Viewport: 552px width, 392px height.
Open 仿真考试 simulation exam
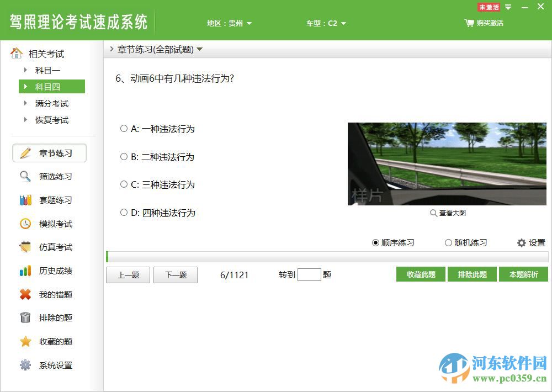tap(49, 247)
